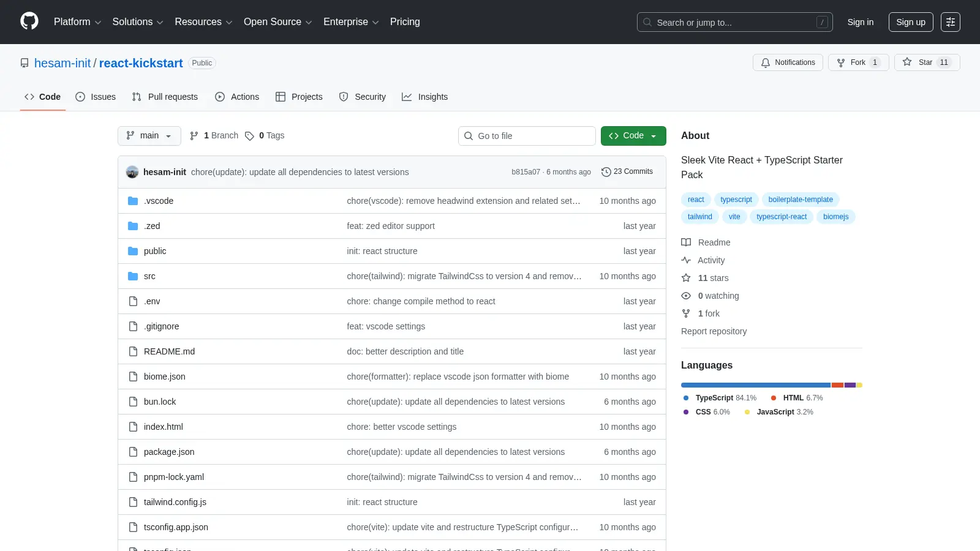Click the bun.lock file icon
The height and width of the screenshot is (551, 980).
click(133, 402)
